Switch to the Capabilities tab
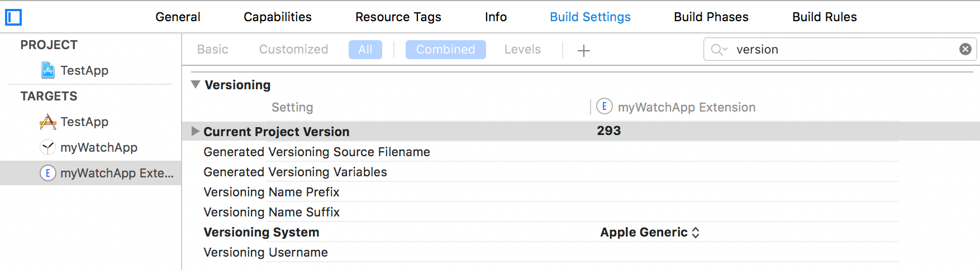 pyautogui.click(x=277, y=17)
